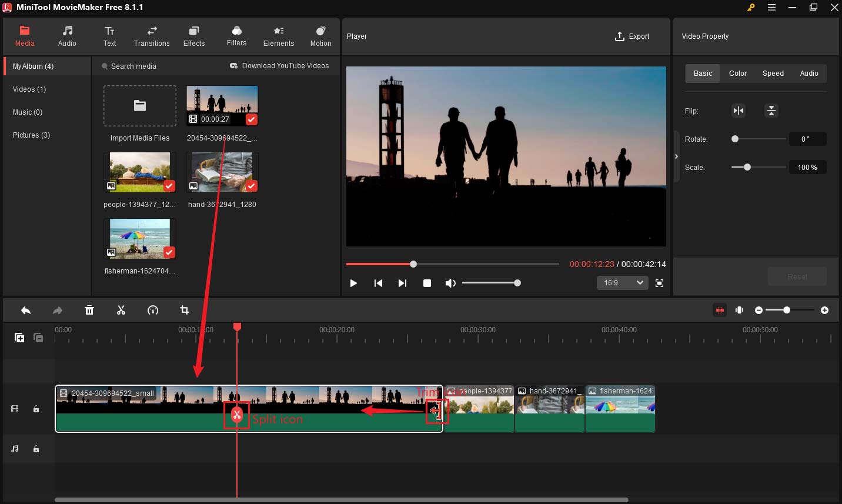842x504 pixels.
Task: Click the player progress bar
Action: tap(452, 264)
